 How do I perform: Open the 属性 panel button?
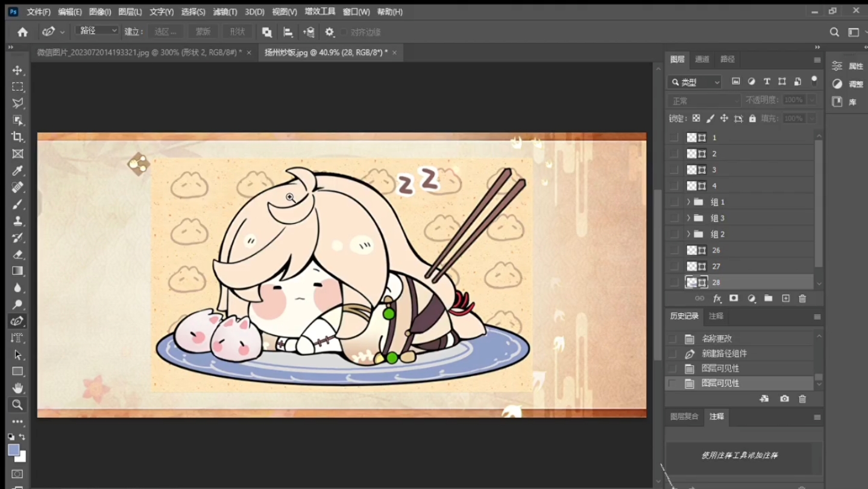click(848, 66)
